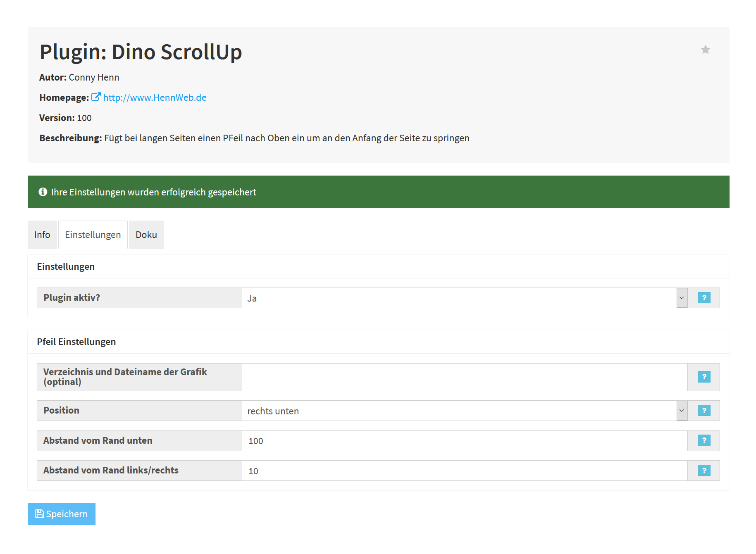Focus the Verzeichnis und Dateiname der Grafik field
The width and height of the screenshot is (756, 554).
point(464,377)
